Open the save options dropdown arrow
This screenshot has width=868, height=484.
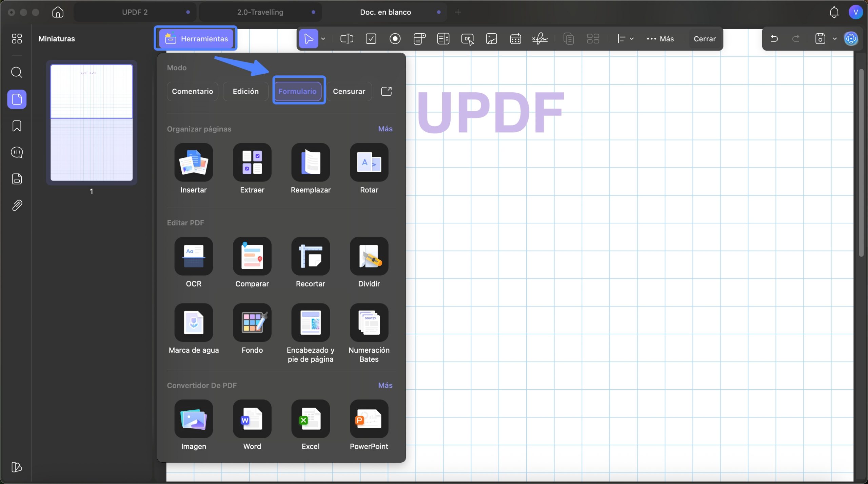834,39
